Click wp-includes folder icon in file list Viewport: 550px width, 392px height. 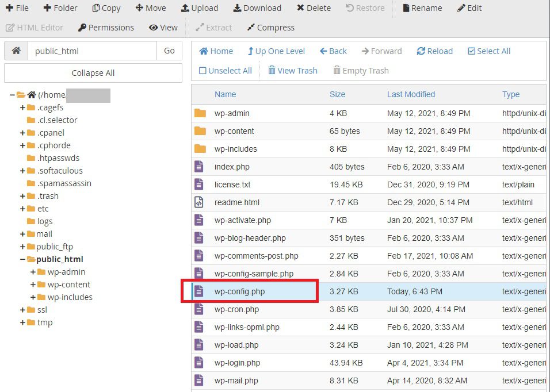[200, 148]
